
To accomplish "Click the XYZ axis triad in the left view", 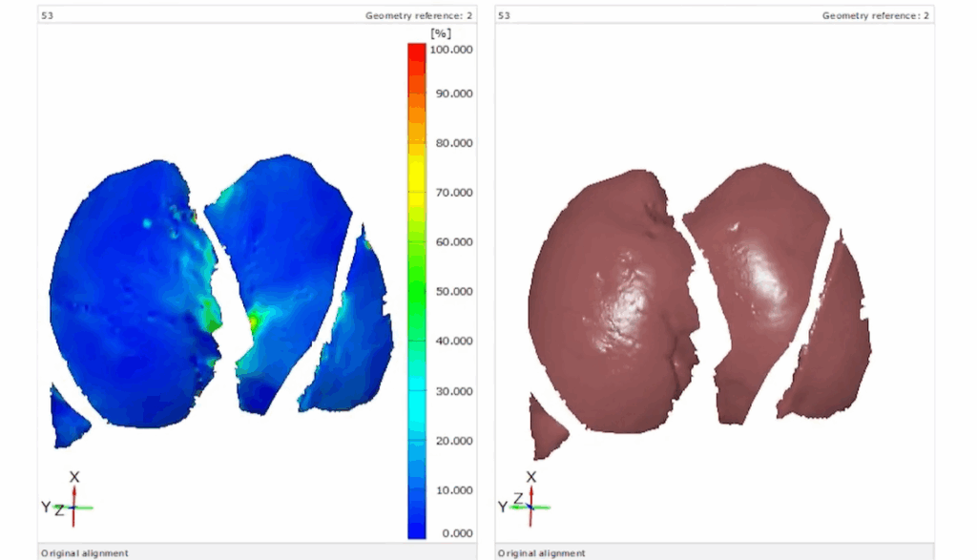I will point(73,504).
